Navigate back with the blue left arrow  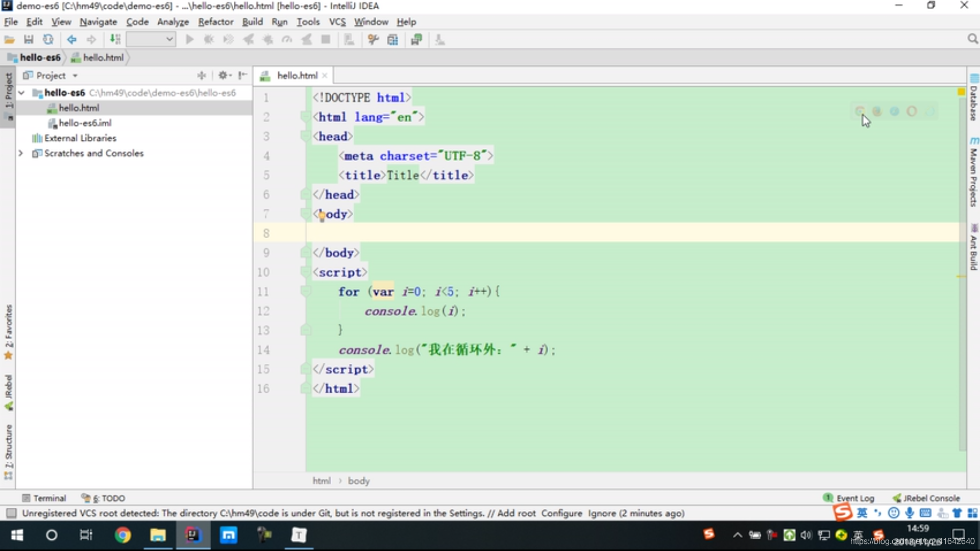tap(71, 40)
